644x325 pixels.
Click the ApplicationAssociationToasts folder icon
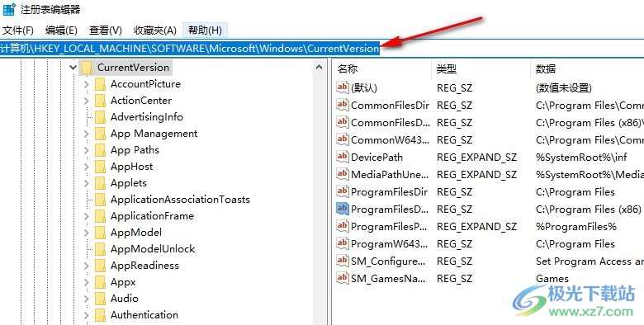pos(100,200)
